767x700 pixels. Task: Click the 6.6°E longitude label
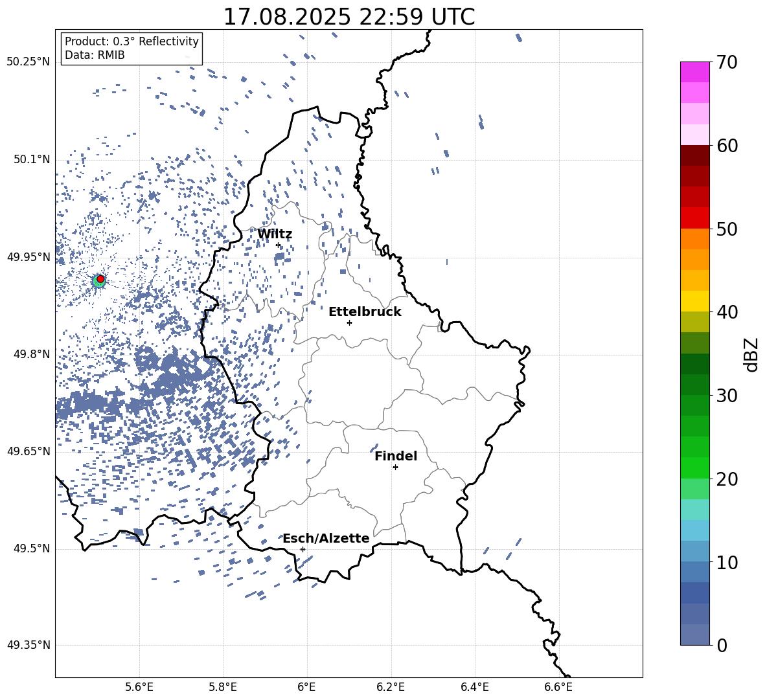tap(558, 687)
